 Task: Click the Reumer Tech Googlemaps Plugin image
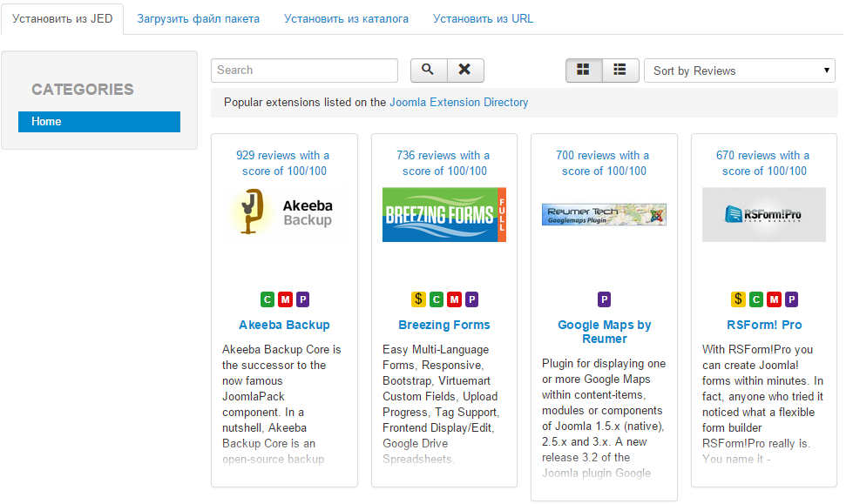click(604, 214)
